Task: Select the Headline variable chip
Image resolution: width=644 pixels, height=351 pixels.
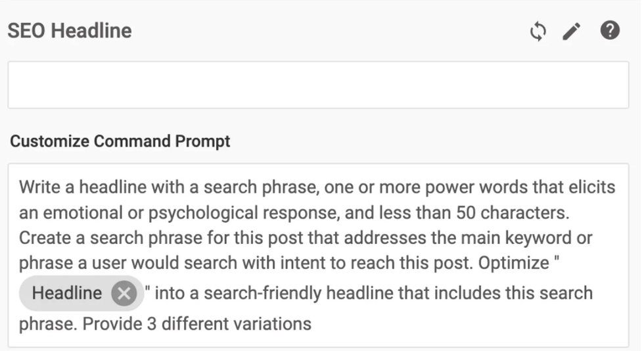Action: coord(67,293)
